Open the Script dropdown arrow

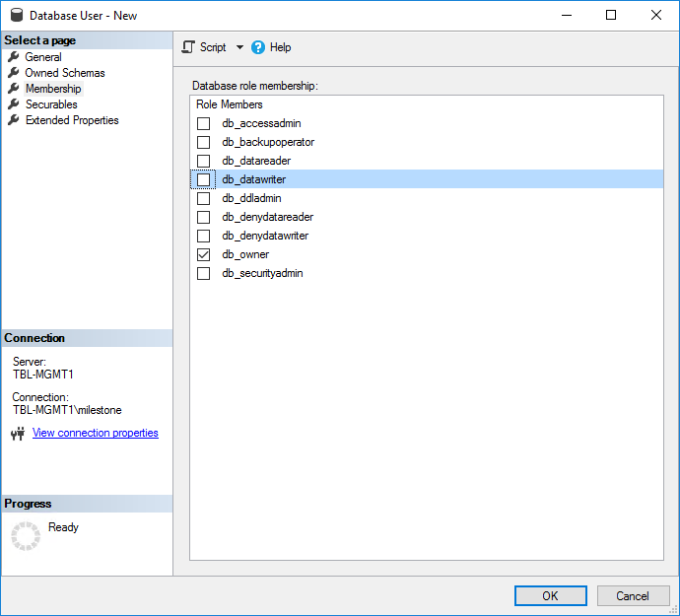pyautogui.click(x=239, y=47)
